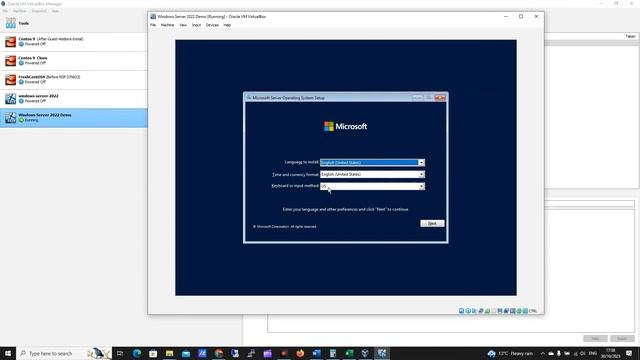Click the active VirtualBox VM taskbar icon
This screenshot has width=640, height=360.
tap(382, 353)
